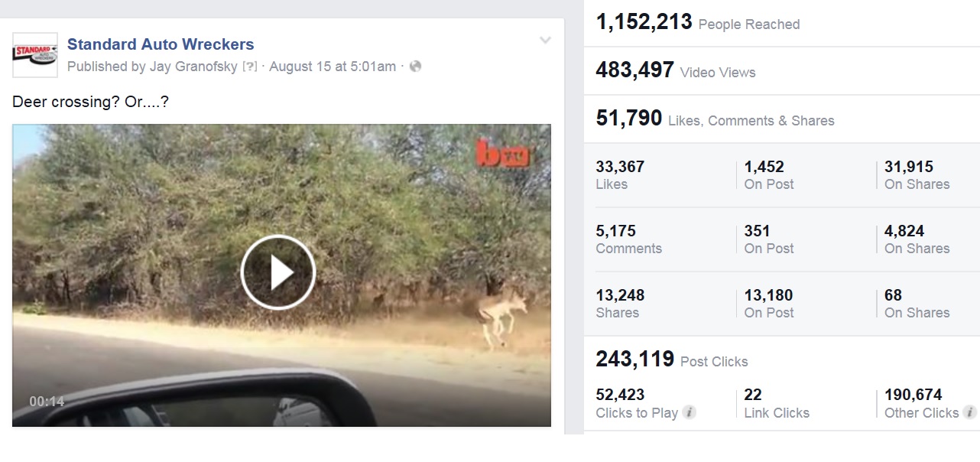
Task: Open the Standard Auto Wreckers page name link
Action: (161, 44)
